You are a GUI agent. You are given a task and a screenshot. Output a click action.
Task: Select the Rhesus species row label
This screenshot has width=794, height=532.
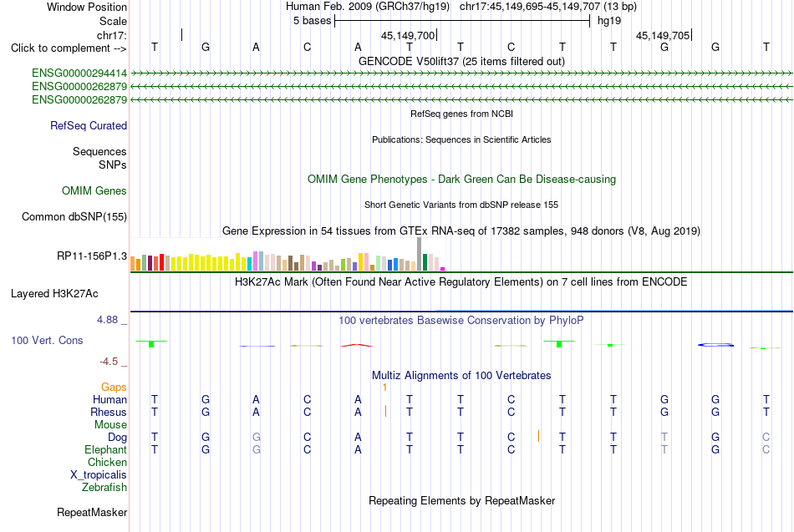coord(109,412)
